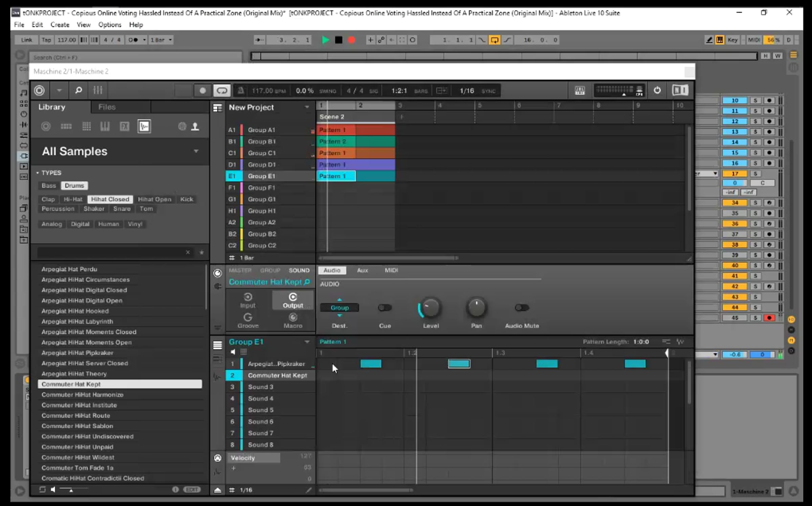Click the Maschine metronome icon
812x506 pixels.
[241, 91]
